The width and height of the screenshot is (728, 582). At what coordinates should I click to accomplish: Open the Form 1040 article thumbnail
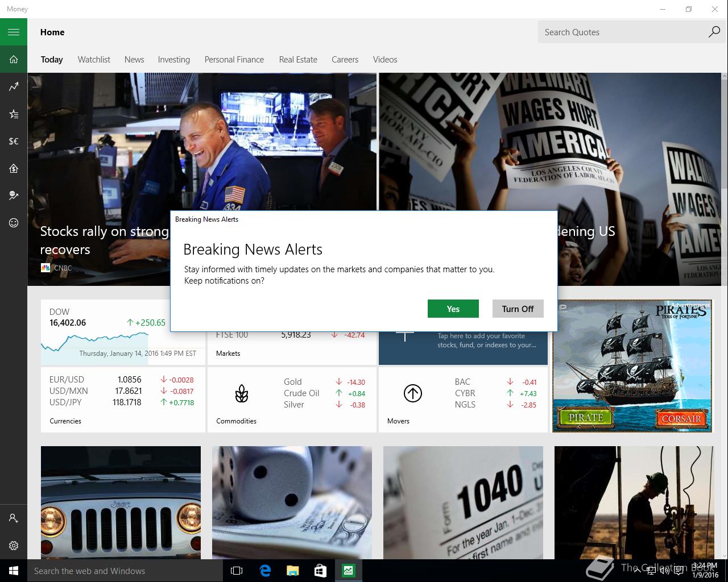(463, 502)
